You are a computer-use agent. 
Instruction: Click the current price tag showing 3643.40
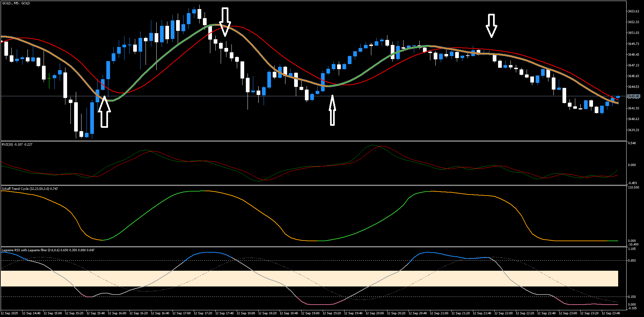pyautogui.click(x=633, y=96)
